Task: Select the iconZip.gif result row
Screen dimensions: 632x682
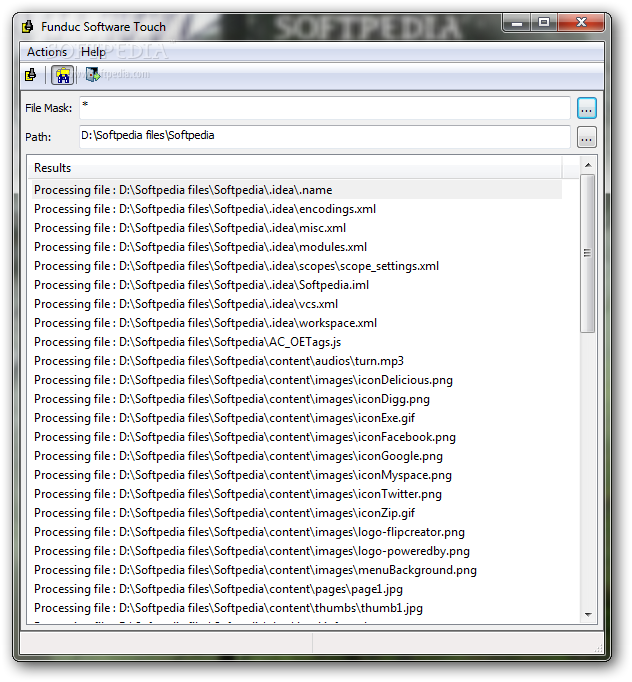Action: (x=297, y=513)
